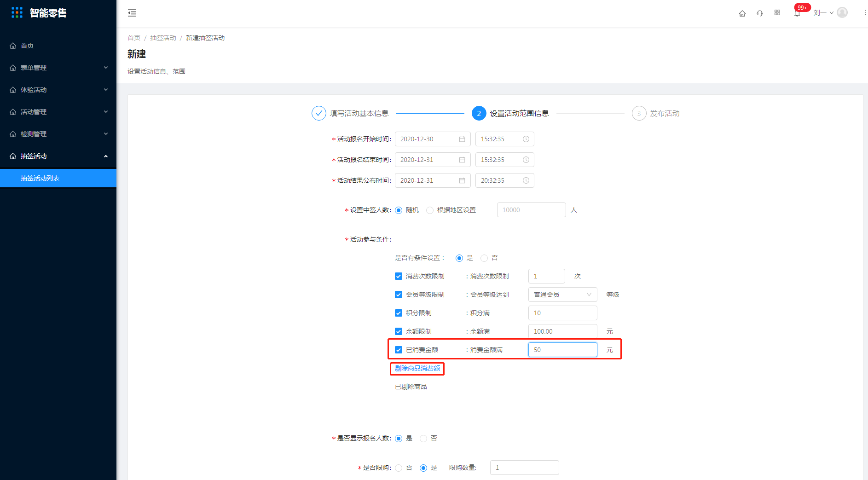Click the 10000 winner count field
Image resolution: width=868 pixels, height=480 pixels.
[531, 210]
